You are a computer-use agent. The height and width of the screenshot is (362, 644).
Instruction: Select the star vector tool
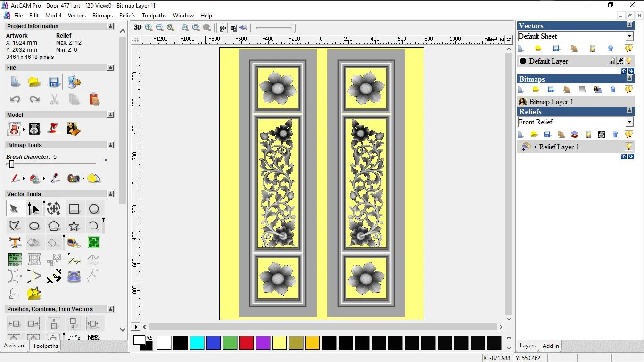(x=74, y=226)
